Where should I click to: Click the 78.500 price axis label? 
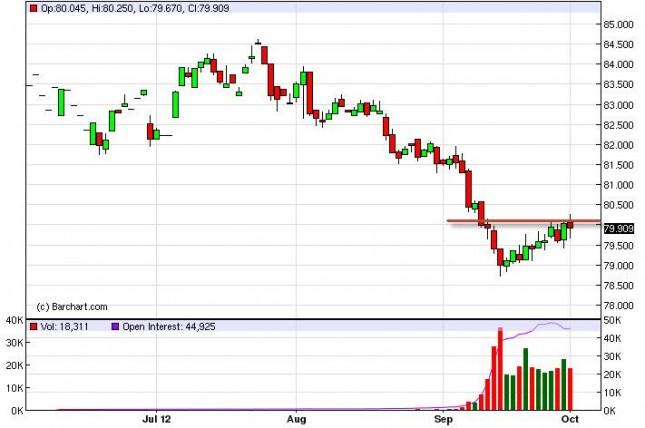pyautogui.click(x=618, y=286)
